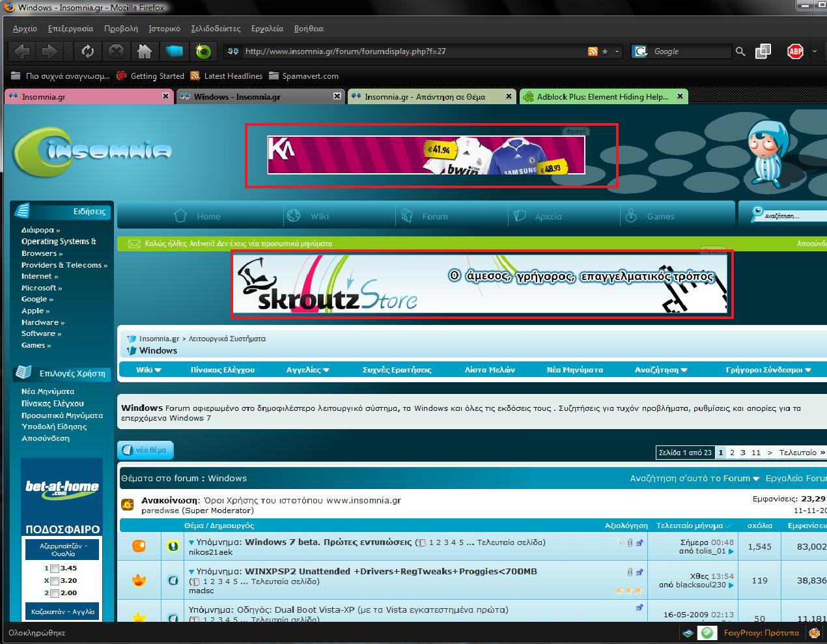Open Getting Started bookmark
This screenshot has height=644, width=827.
(150, 76)
